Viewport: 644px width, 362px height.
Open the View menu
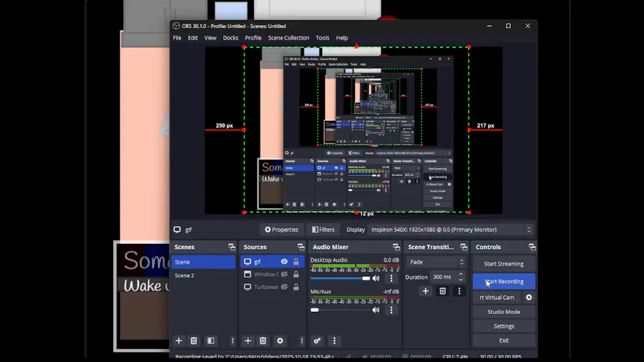pyautogui.click(x=210, y=38)
